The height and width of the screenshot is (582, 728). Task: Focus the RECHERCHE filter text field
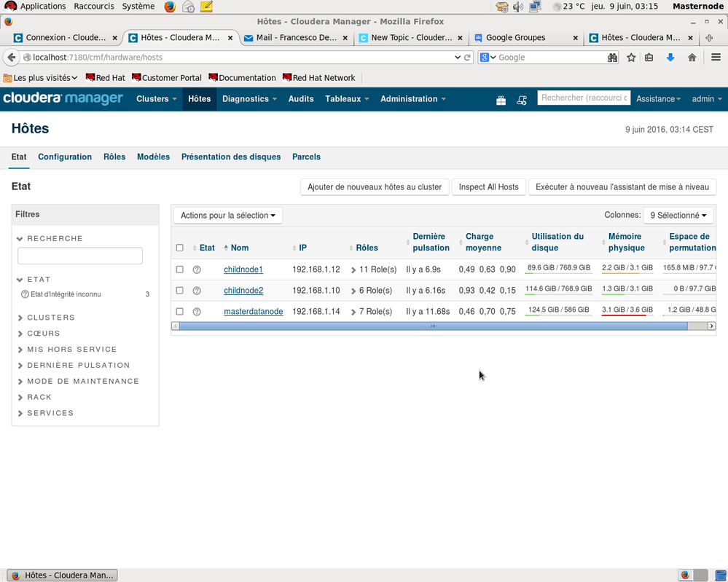click(x=80, y=256)
